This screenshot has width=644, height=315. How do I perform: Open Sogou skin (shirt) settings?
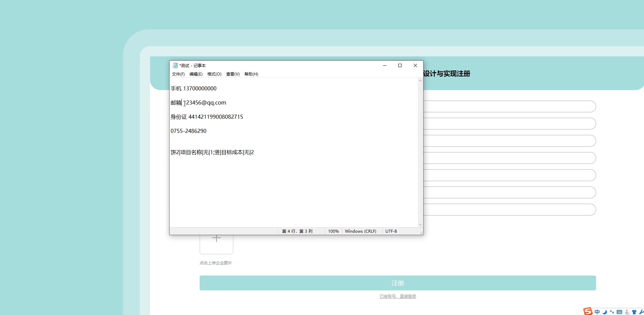pyautogui.click(x=634, y=312)
